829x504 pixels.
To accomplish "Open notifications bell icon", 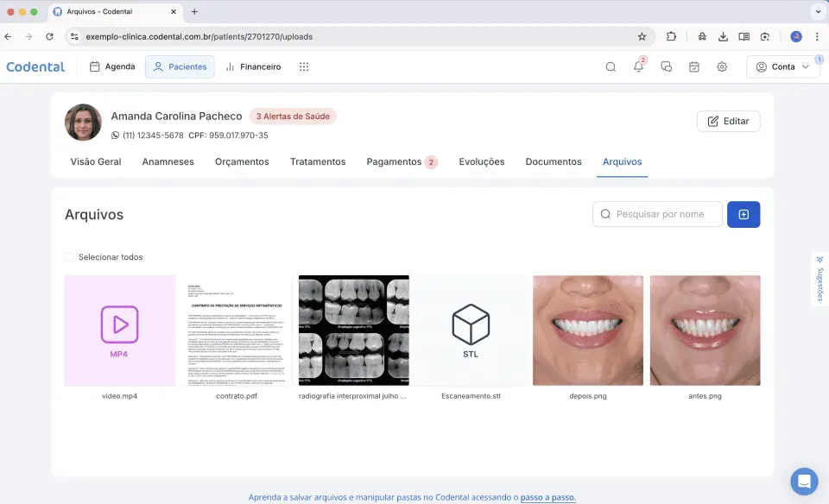I will click(x=639, y=66).
